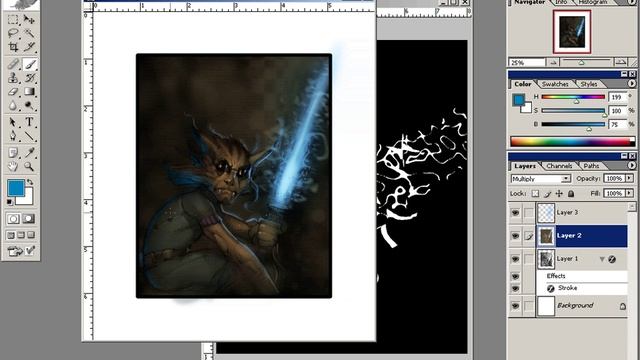Select the Magic Wand tool
The width and height of the screenshot is (640, 360).
[29, 33]
